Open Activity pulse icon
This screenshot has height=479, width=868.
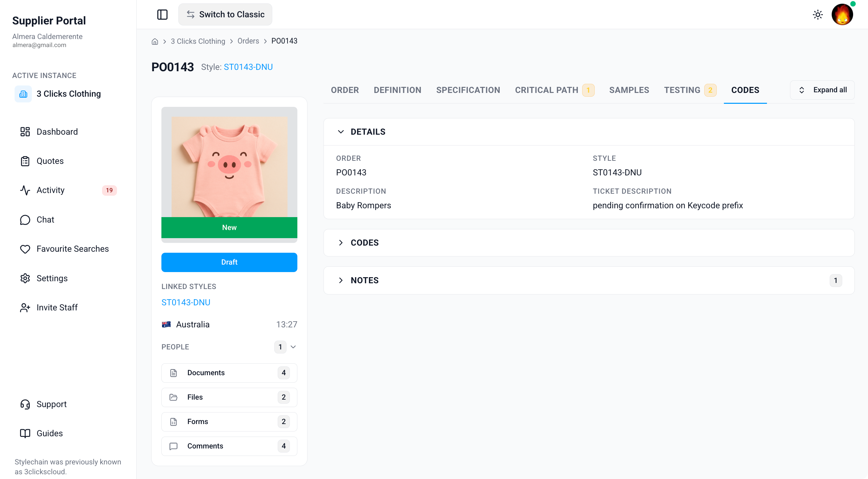pyautogui.click(x=25, y=190)
